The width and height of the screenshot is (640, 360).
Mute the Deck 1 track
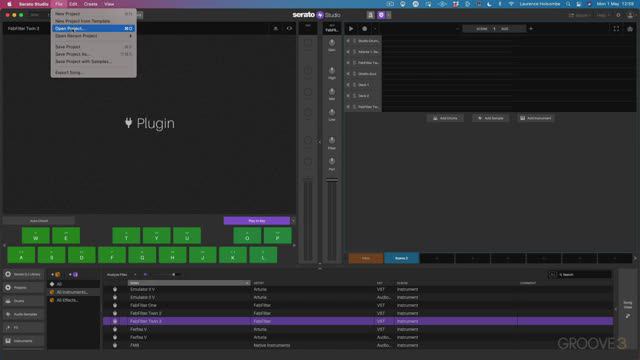pos(348,85)
